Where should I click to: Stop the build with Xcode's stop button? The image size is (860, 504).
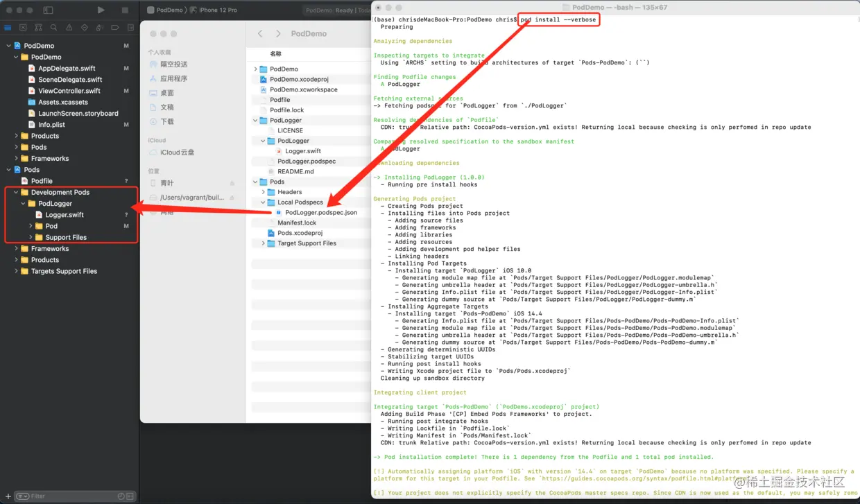(x=125, y=10)
